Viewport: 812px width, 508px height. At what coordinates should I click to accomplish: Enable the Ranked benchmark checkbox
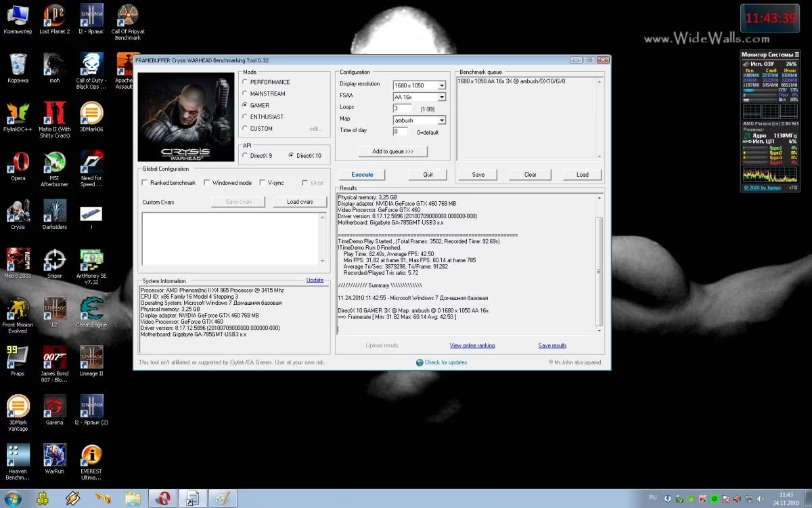pos(145,183)
